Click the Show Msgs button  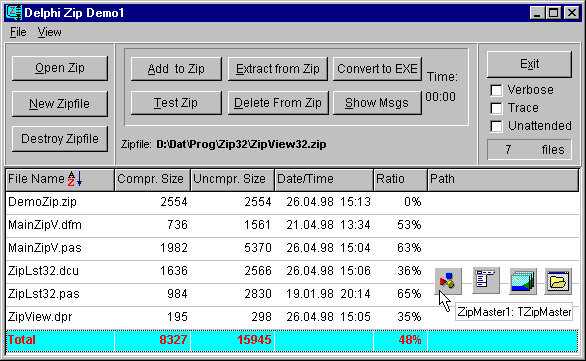tap(377, 103)
